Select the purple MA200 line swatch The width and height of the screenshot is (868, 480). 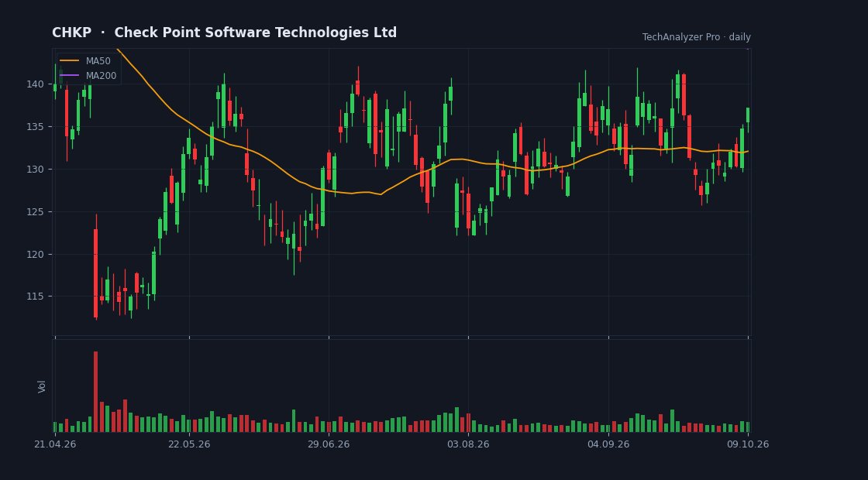[69, 75]
